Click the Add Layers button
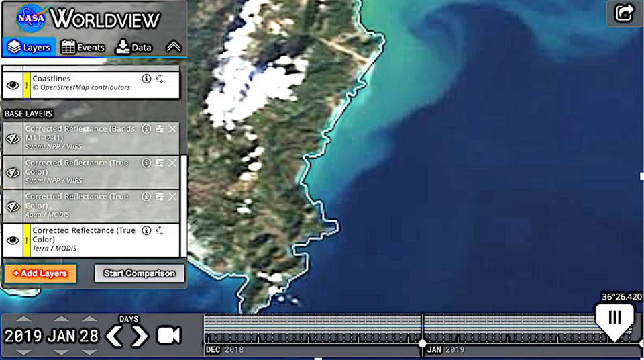The width and height of the screenshot is (644, 360). 40,273
